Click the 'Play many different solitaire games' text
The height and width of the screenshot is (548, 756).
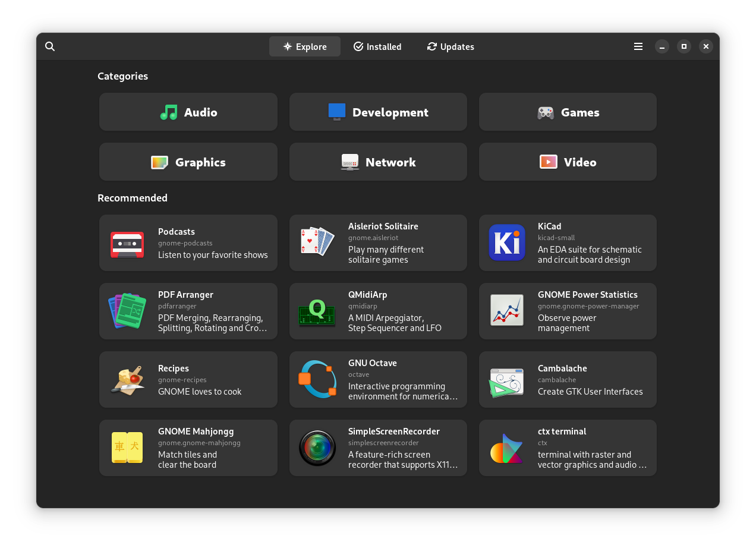[386, 254]
